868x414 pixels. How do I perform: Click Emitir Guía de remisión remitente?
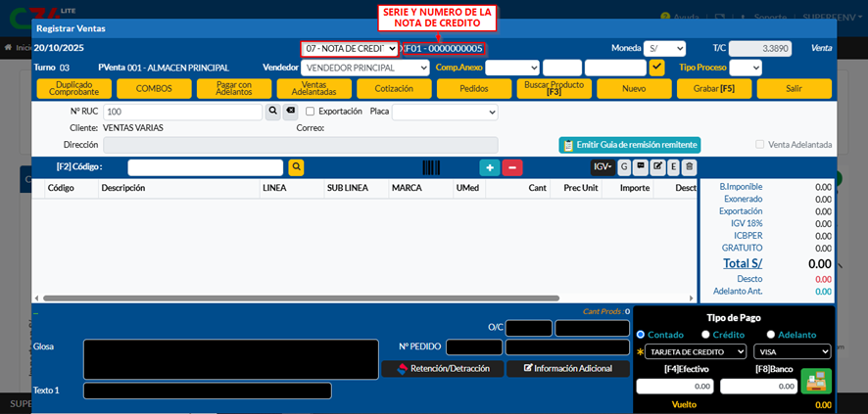[x=629, y=145]
